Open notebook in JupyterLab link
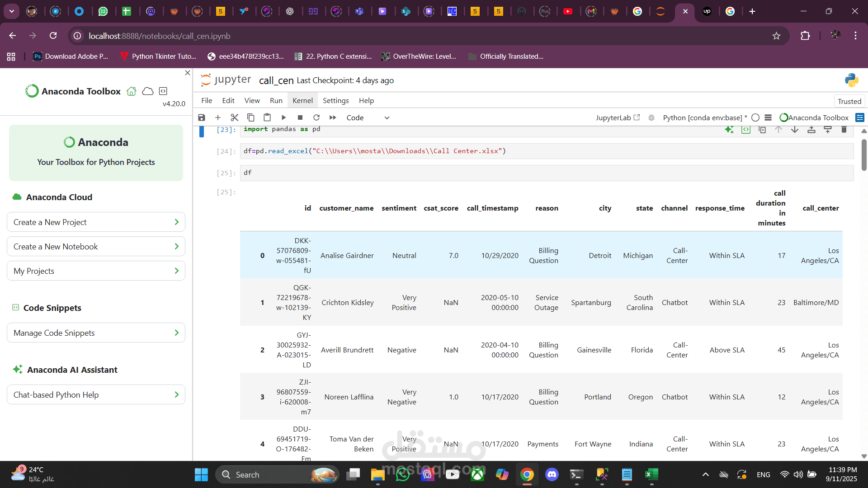The width and height of the screenshot is (868, 488). 618,117
